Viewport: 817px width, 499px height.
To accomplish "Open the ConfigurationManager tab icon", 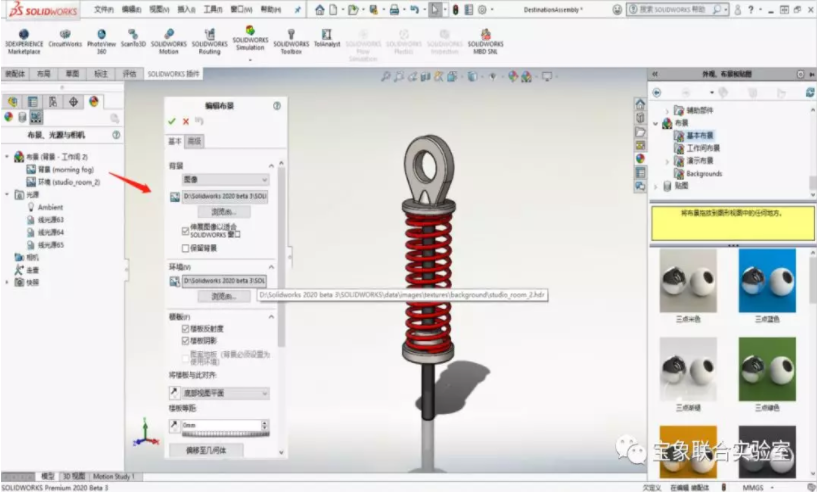I will pyautogui.click(x=53, y=101).
